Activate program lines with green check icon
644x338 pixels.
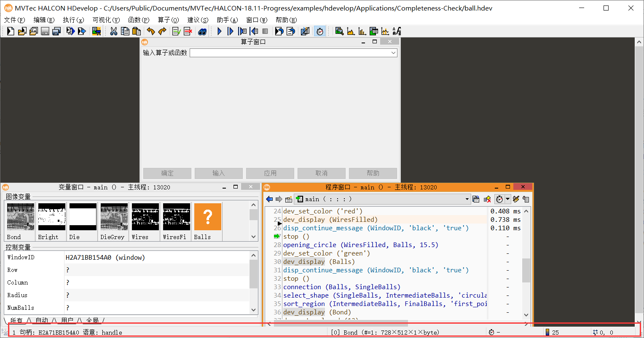tap(177, 31)
